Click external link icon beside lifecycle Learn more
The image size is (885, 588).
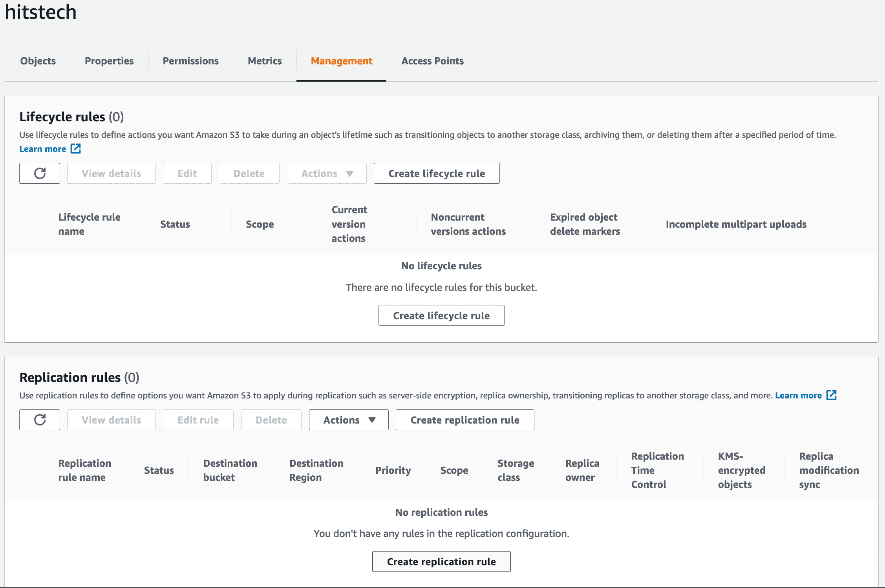pos(76,148)
